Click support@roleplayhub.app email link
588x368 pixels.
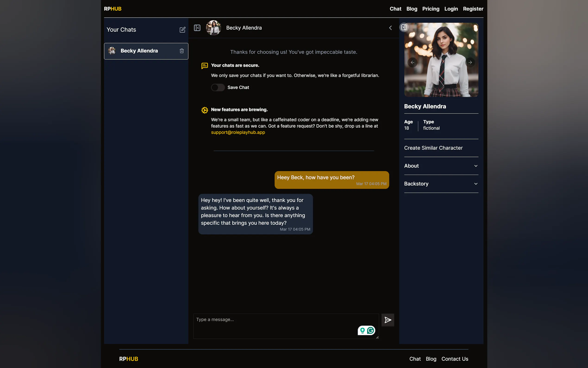[238, 132]
